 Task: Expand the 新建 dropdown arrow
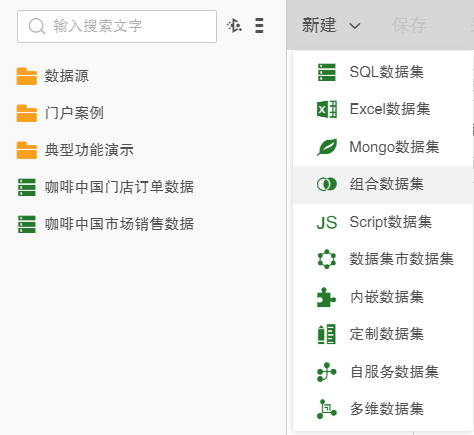(x=355, y=26)
